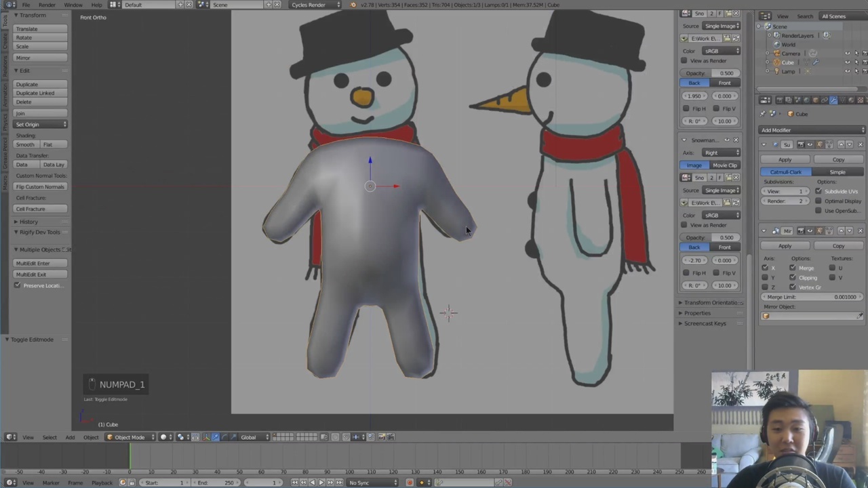
Task: Open the Modifiers wrench tab in Properties
Action: (833, 100)
